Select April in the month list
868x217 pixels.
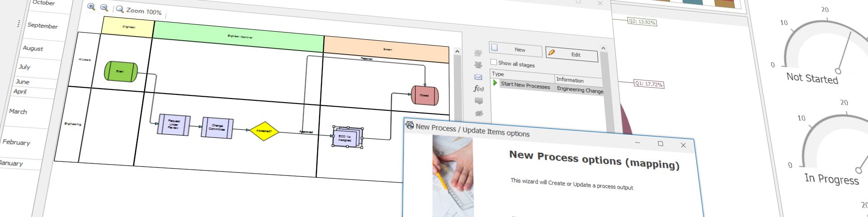20,91
